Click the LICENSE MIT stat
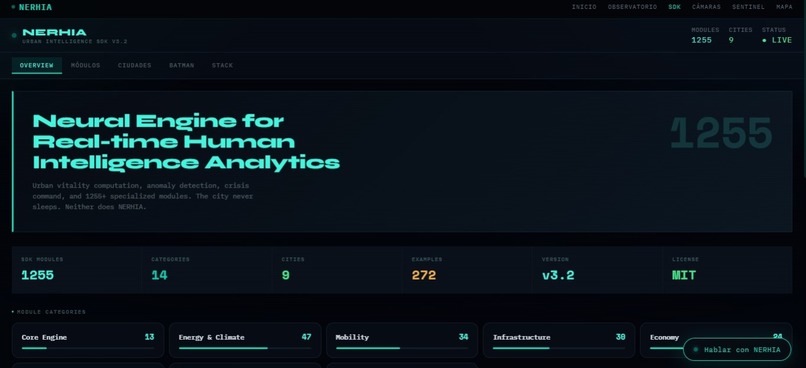 (727, 269)
